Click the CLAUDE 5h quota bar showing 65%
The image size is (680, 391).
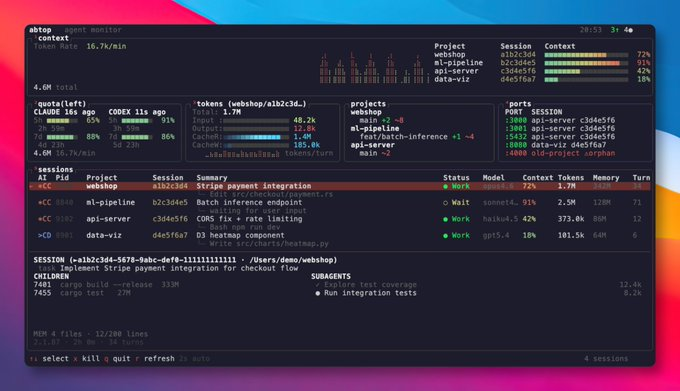coord(62,121)
